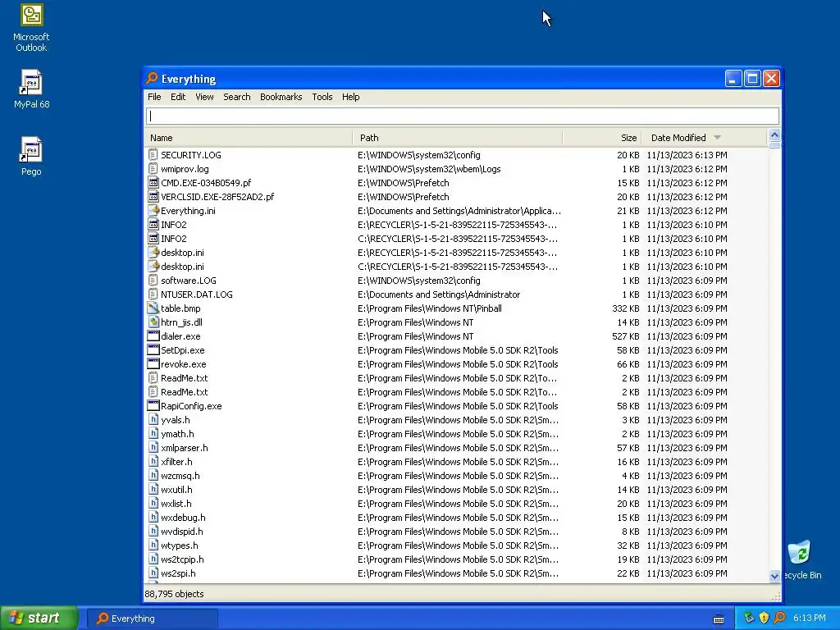This screenshot has width=840, height=630.
Task: Click the header file icon for xmlparser.h
Action: [153, 447]
